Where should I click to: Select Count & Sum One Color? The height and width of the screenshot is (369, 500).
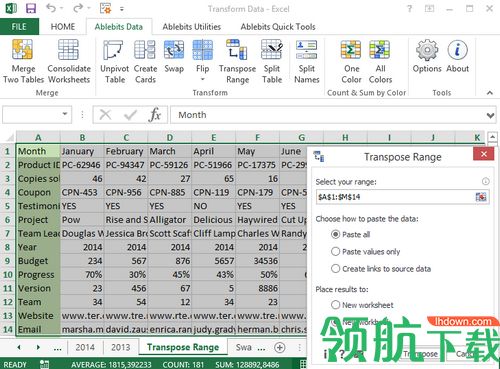351,62
